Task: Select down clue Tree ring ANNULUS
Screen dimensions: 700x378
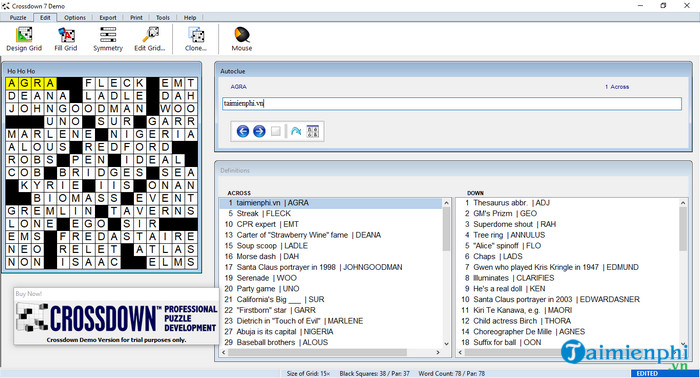Action: coord(568,235)
